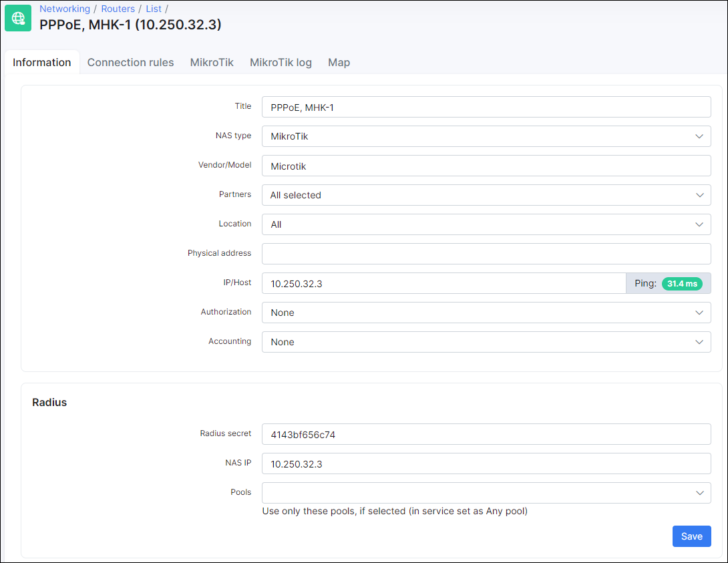The image size is (728, 563).
Task: Switch to the MikroTik tab
Action: 212,62
